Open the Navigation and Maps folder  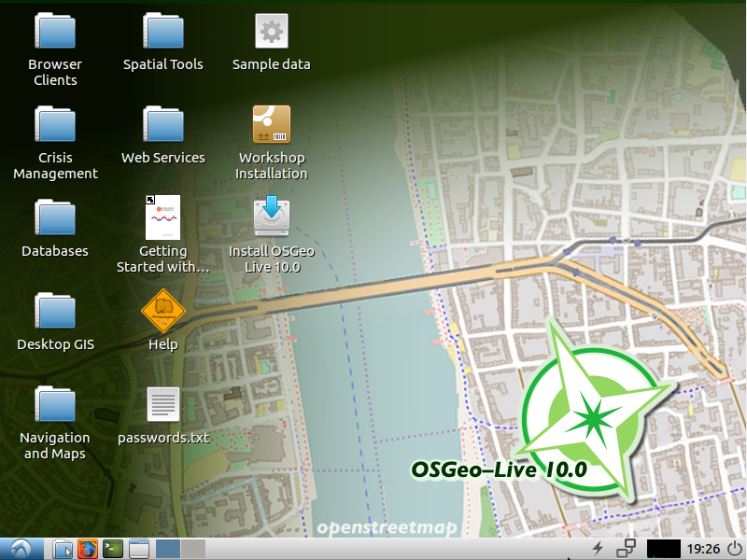(55, 405)
